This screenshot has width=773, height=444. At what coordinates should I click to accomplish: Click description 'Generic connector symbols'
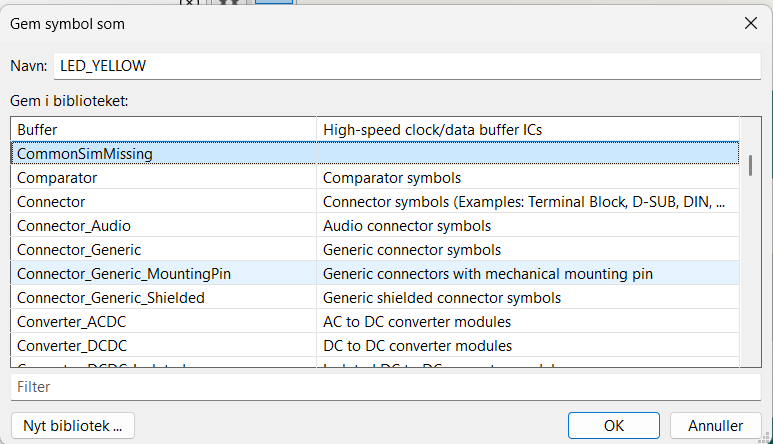(x=412, y=249)
